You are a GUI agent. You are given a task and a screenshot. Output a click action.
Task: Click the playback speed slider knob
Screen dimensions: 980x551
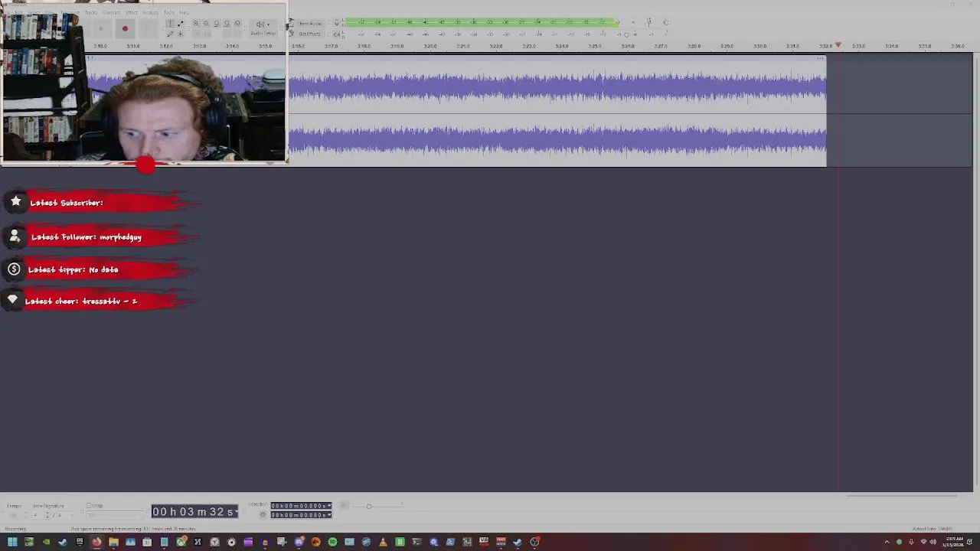pos(368,506)
